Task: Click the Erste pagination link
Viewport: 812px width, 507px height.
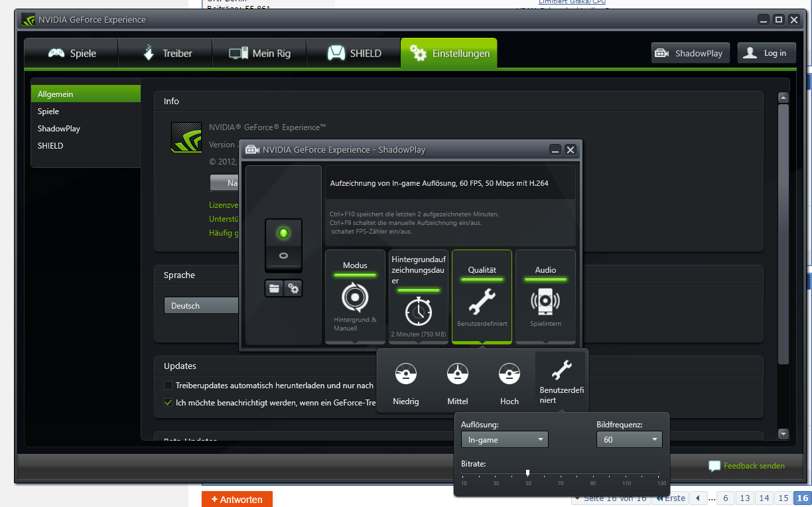Action: pos(671,498)
